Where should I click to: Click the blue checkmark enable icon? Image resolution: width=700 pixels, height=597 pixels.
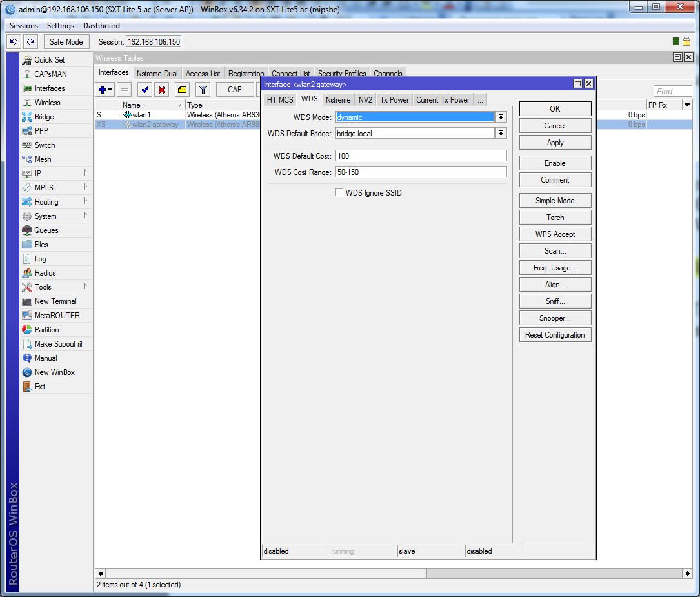(145, 90)
